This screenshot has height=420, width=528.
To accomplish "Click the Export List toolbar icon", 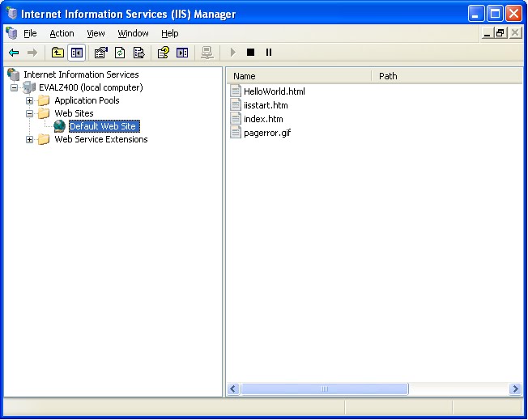I will point(139,53).
